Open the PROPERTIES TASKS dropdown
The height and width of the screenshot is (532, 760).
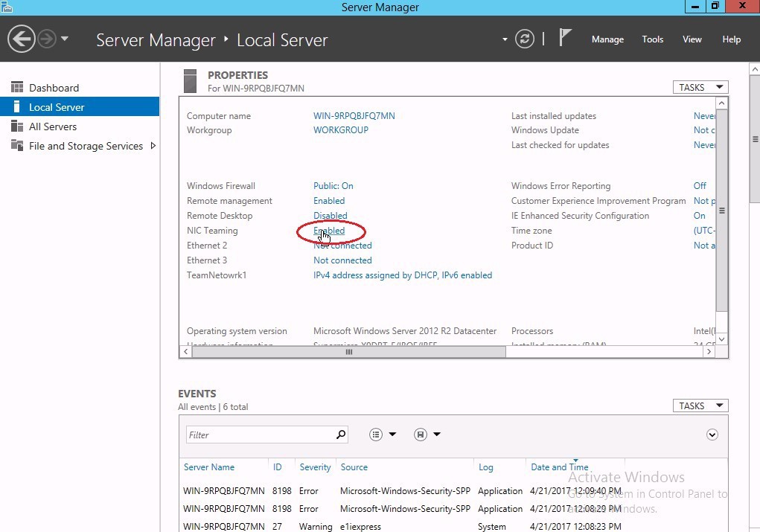(x=699, y=86)
